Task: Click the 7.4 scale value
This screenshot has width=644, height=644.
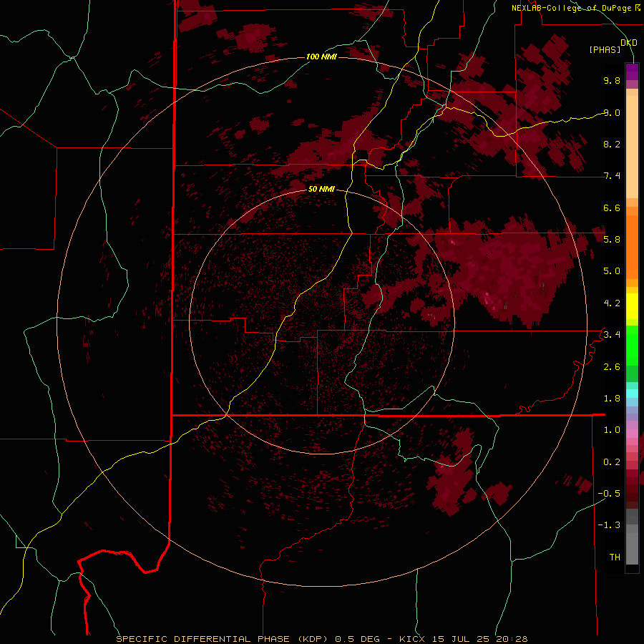Action: (612, 176)
